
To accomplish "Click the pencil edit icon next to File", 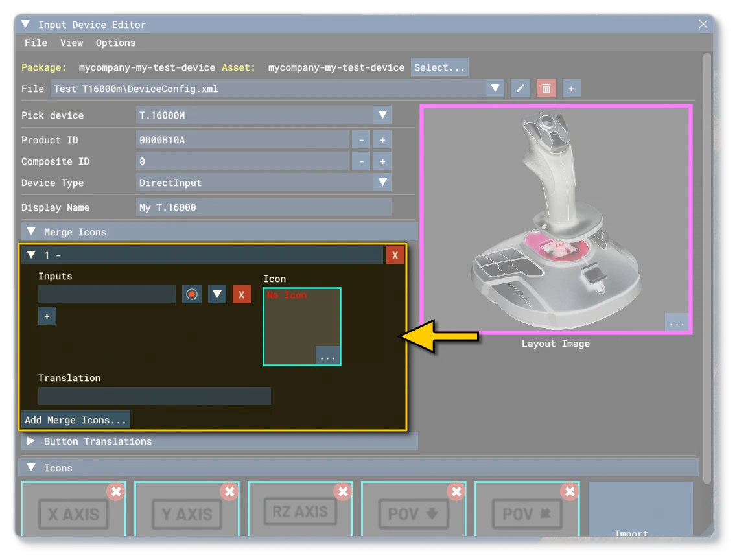I will [520, 88].
